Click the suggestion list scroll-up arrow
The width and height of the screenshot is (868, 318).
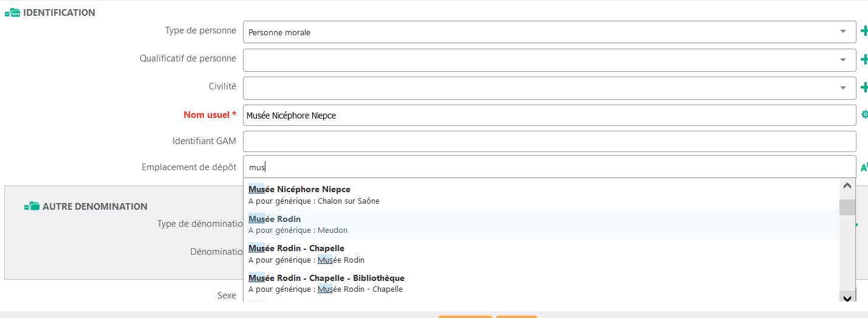click(x=847, y=186)
